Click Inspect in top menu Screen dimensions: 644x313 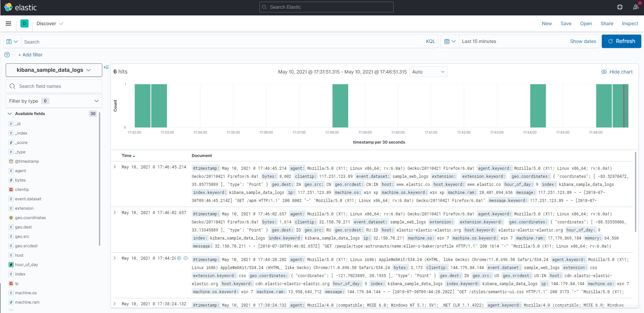[630, 23]
